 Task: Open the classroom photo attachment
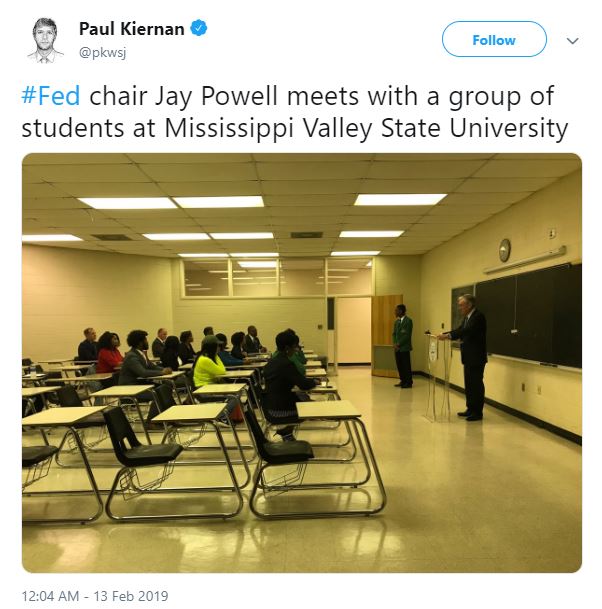click(x=301, y=362)
